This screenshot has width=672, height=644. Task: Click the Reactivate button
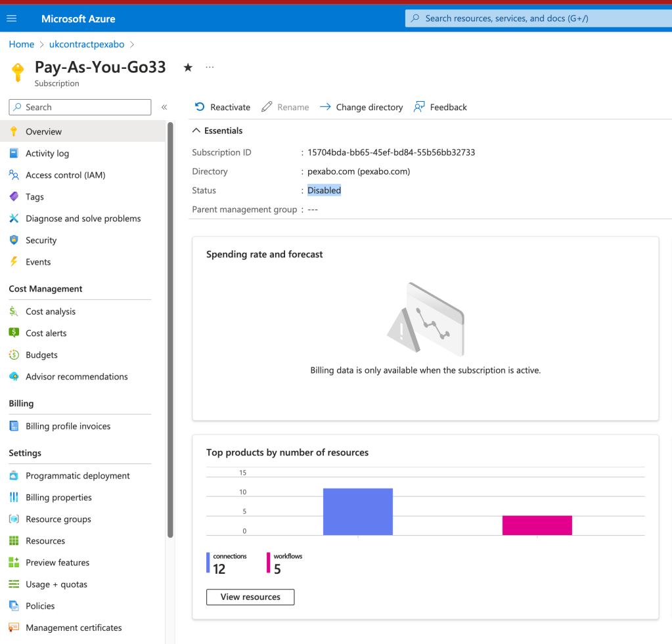(223, 107)
